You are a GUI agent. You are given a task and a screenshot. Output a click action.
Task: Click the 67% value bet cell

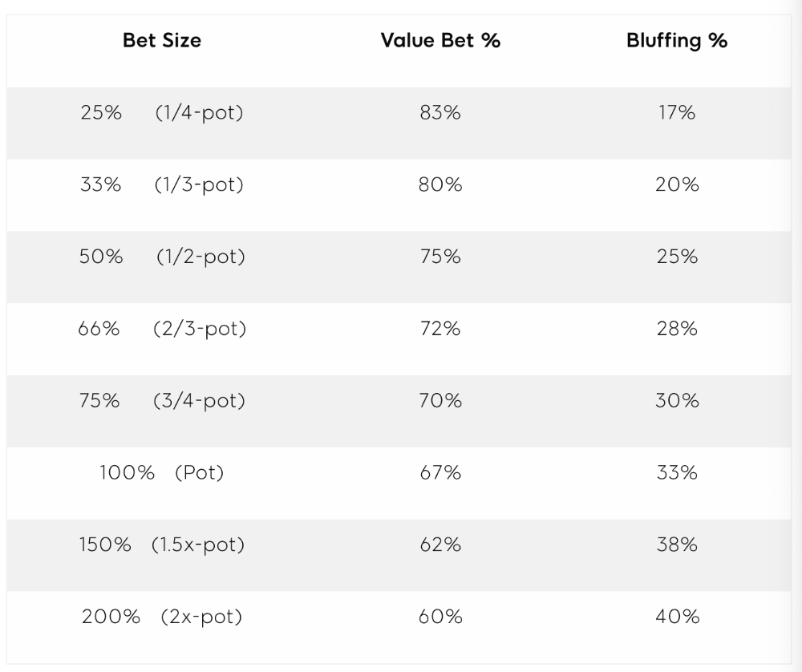440,472
